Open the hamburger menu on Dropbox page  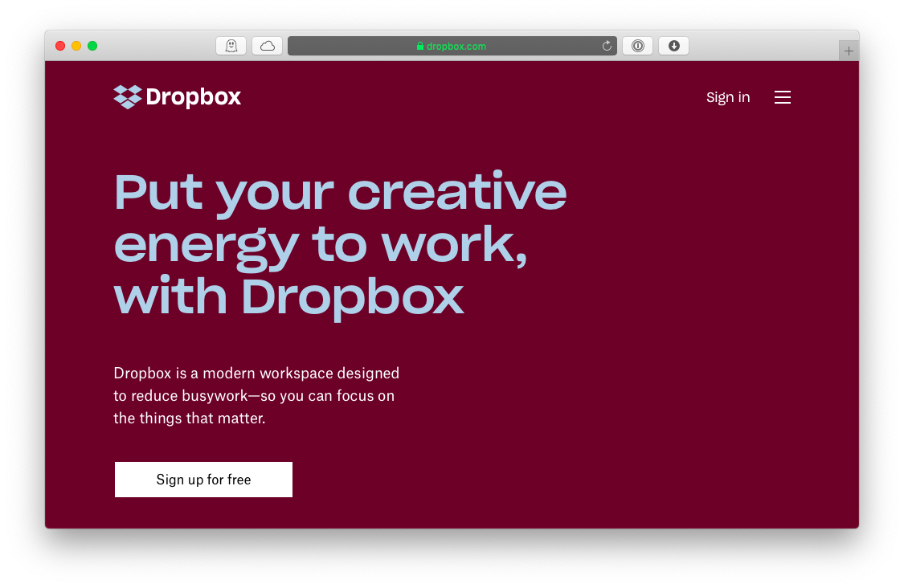[783, 97]
